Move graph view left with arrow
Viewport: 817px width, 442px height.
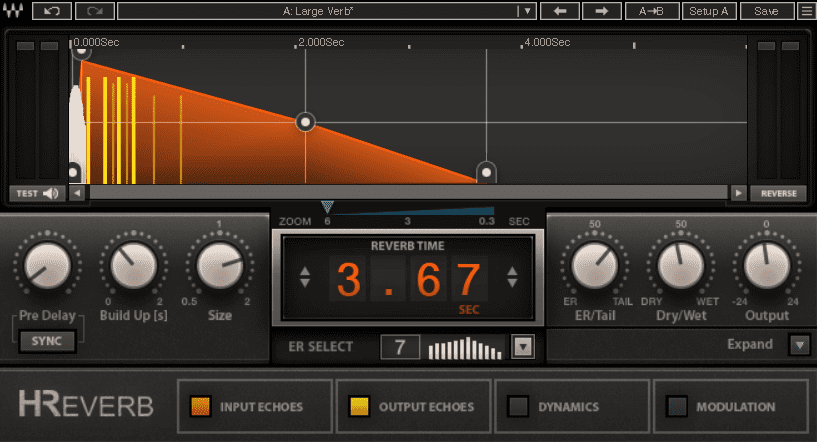tap(77, 193)
